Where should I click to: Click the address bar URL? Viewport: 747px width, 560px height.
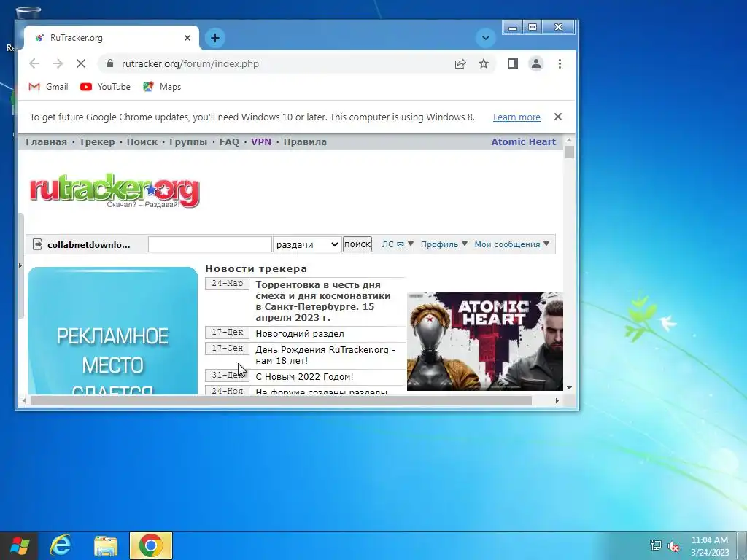pyautogui.click(x=190, y=64)
